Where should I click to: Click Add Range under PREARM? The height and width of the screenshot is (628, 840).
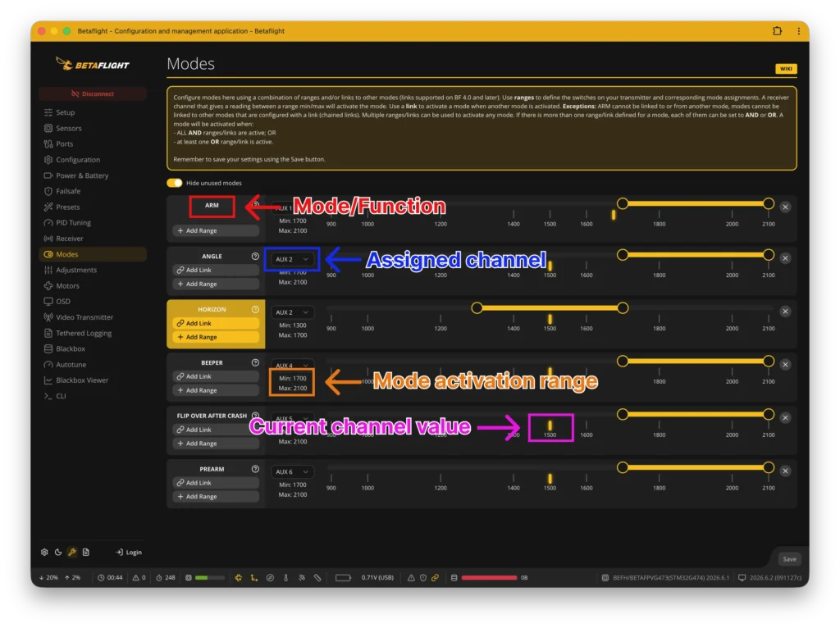[x=216, y=496]
